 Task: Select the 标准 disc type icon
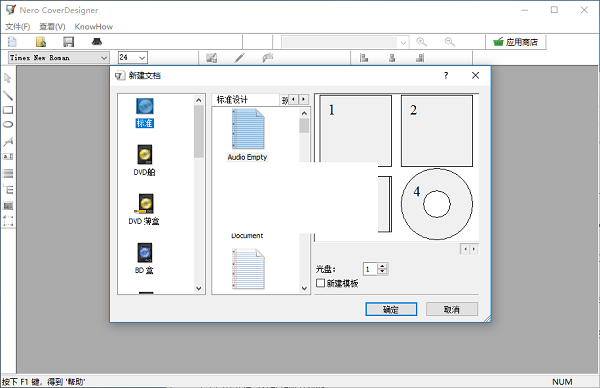coord(145,106)
